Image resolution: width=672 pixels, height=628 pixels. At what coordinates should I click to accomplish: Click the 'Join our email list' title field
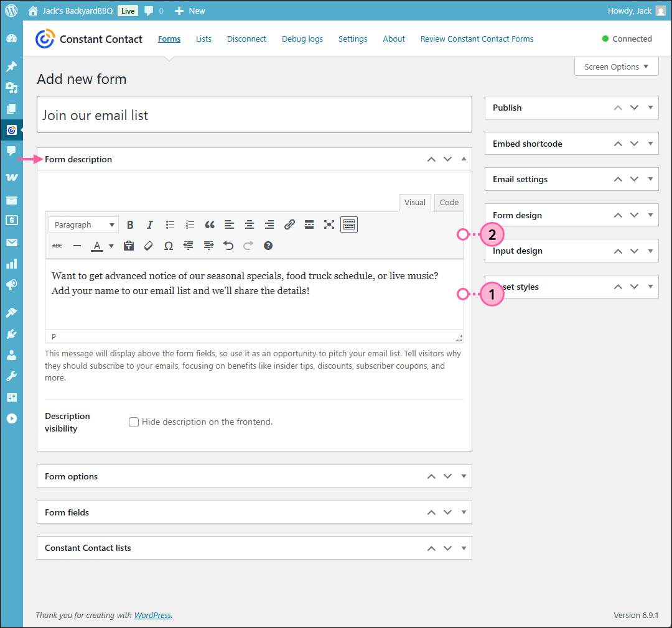coord(254,114)
